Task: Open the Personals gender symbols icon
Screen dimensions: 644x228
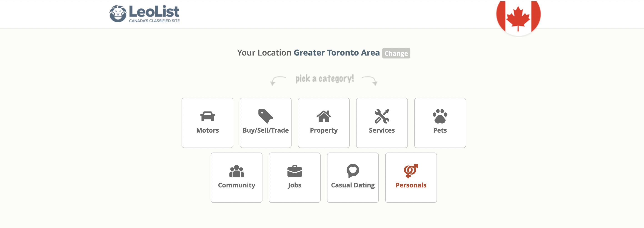Action: [x=411, y=171]
